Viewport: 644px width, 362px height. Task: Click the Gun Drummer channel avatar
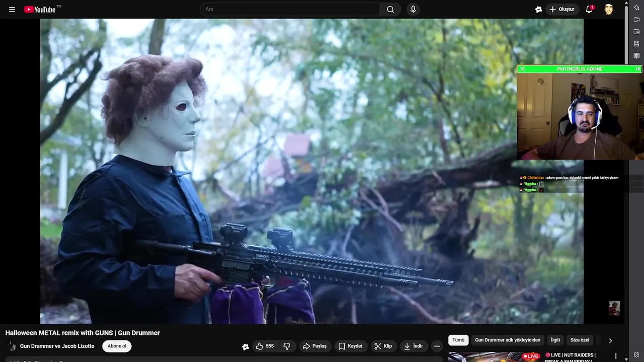(11, 346)
